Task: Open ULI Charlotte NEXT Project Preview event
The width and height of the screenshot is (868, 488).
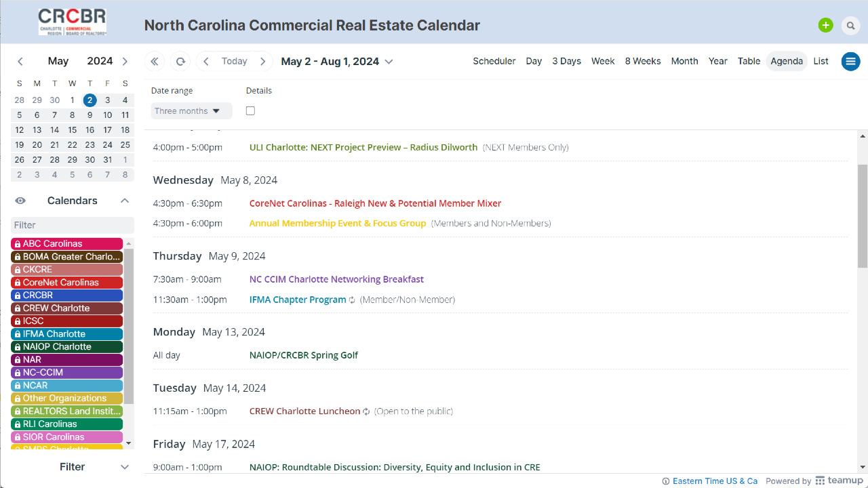Action: click(363, 147)
